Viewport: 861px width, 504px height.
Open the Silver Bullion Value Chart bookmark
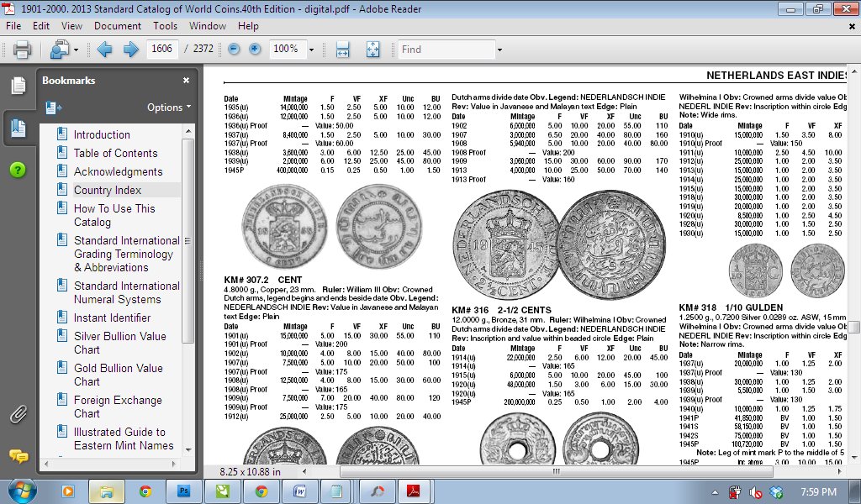click(119, 343)
